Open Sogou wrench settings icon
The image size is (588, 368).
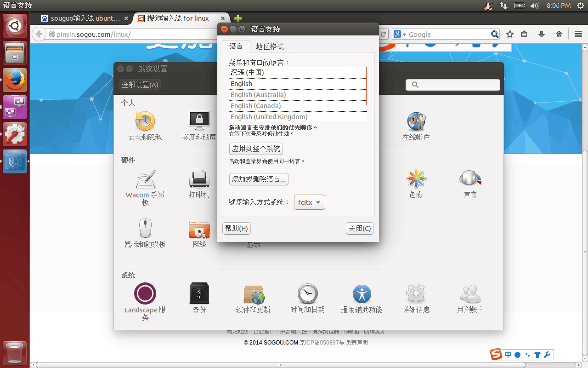click(547, 355)
